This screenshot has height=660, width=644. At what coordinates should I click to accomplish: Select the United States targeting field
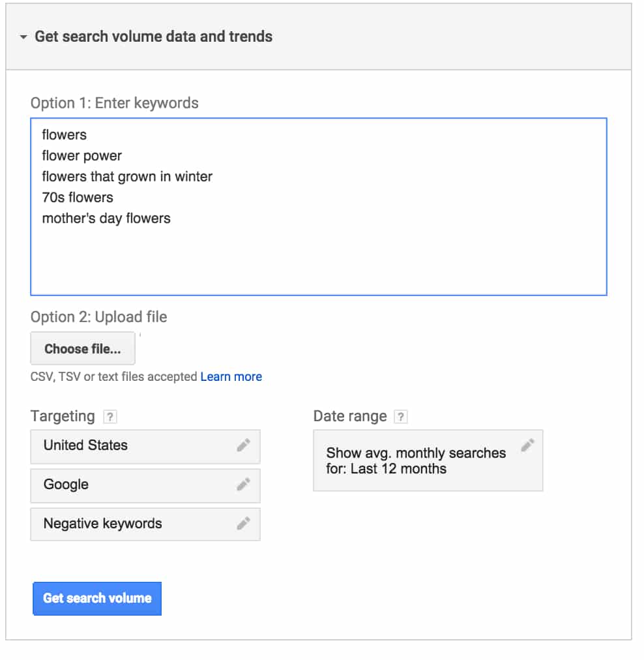(x=145, y=447)
